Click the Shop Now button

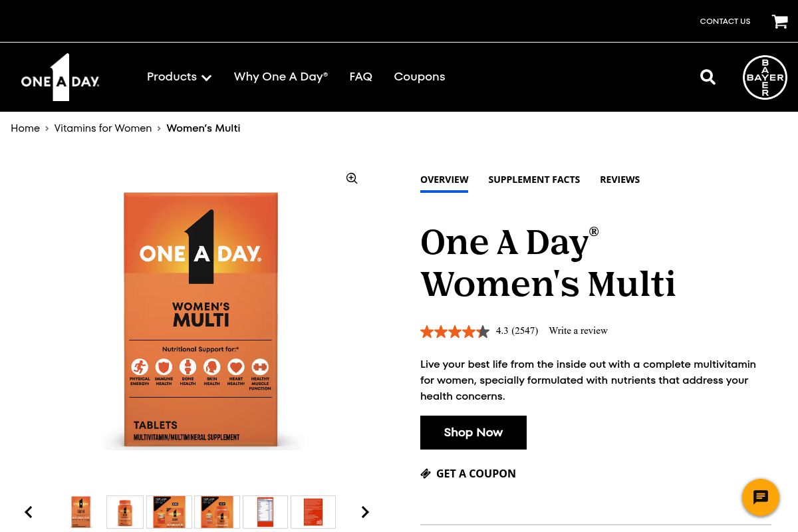tap(473, 432)
